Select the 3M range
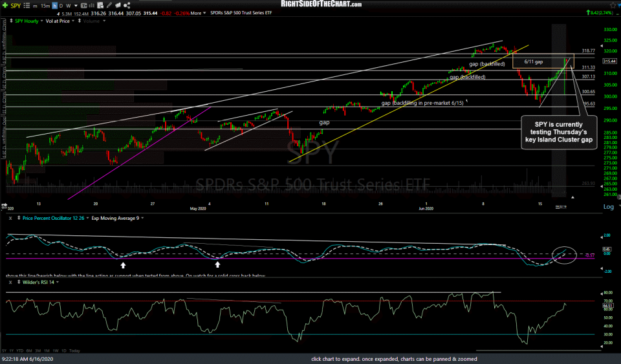This screenshot has height=364, width=621. [38, 350]
